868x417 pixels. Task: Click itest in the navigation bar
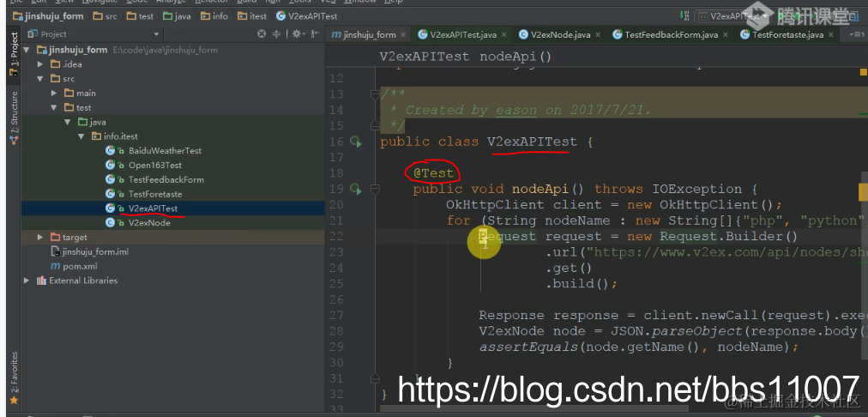[x=252, y=16]
